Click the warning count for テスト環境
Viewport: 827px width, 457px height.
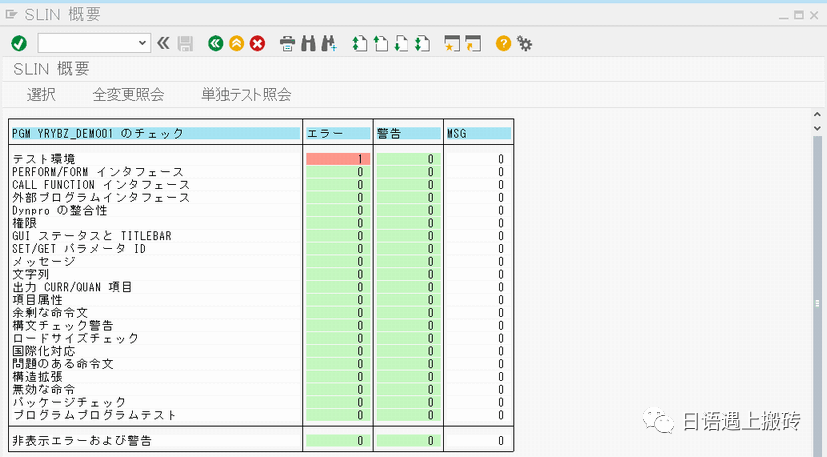pyautogui.click(x=408, y=159)
